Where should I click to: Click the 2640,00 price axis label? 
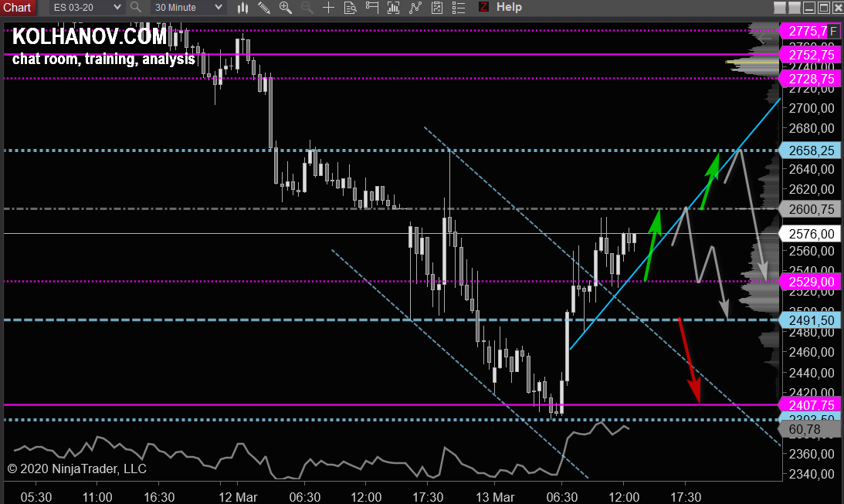(x=811, y=170)
